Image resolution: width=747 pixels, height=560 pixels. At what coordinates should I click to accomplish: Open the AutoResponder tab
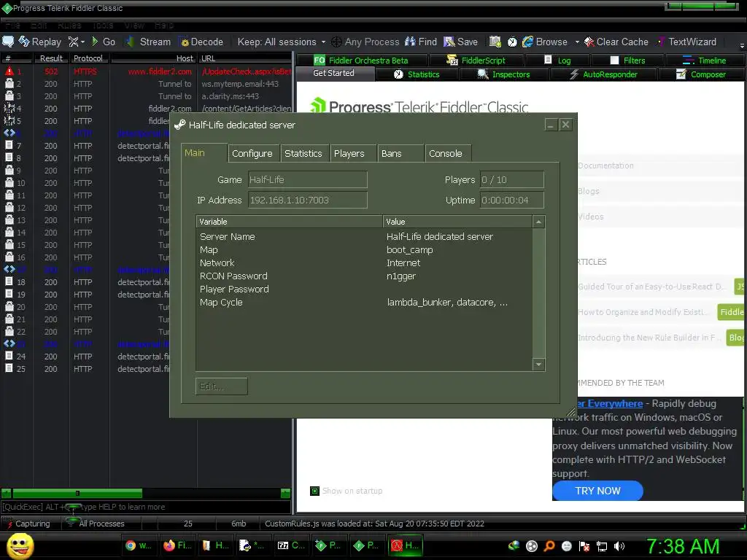click(603, 74)
